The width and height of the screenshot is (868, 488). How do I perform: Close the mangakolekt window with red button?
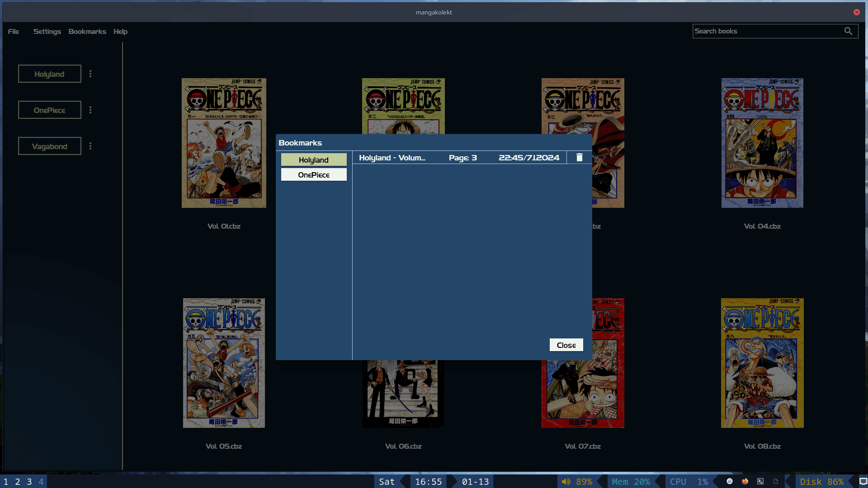click(x=856, y=12)
